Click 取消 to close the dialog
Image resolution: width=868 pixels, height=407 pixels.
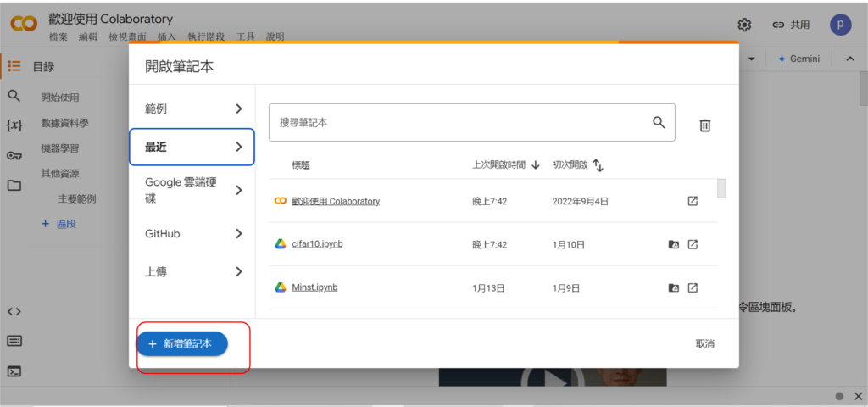point(704,343)
